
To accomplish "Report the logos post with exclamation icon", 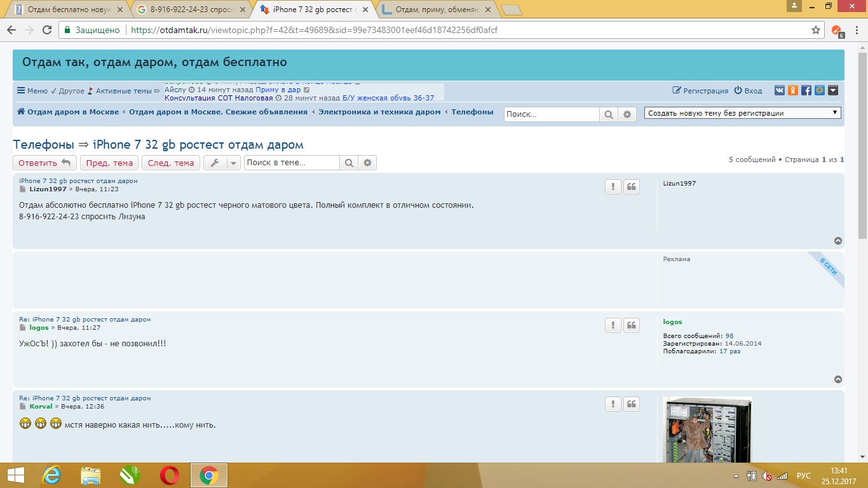I will [x=613, y=325].
